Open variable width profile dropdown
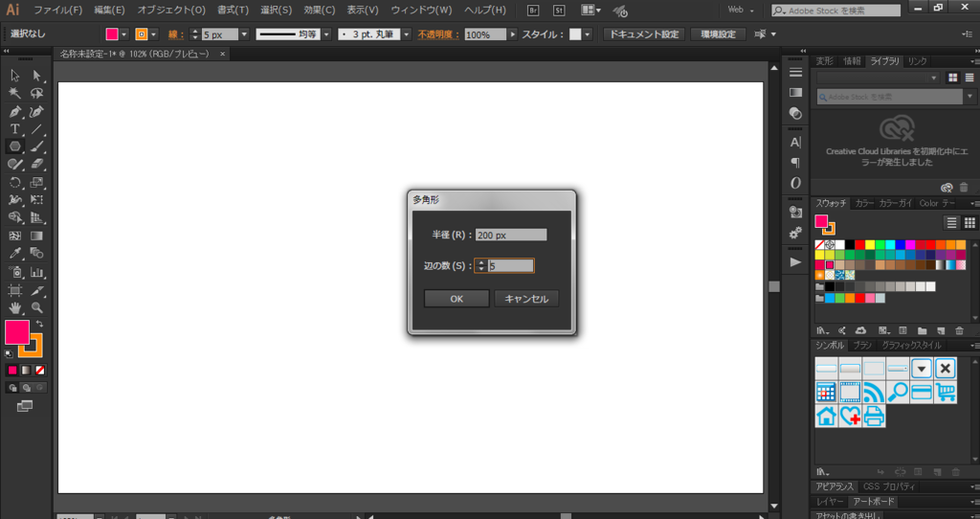Viewport: 980px width, 519px height. [x=326, y=34]
